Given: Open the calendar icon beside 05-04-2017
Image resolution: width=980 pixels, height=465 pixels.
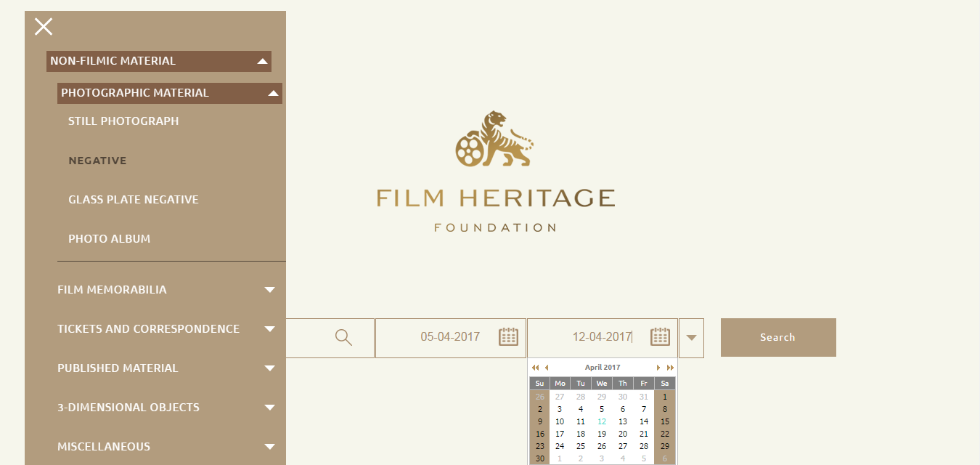Looking at the screenshot, I should tap(508, 336).
